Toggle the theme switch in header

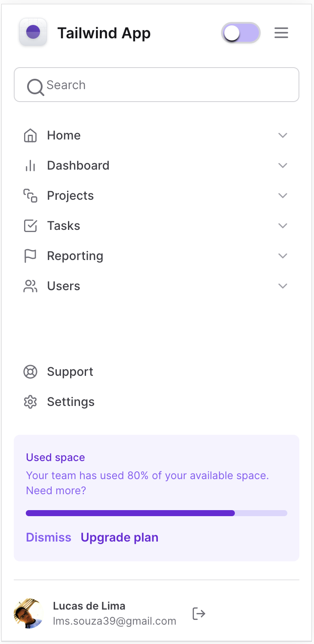pos(241,33)
